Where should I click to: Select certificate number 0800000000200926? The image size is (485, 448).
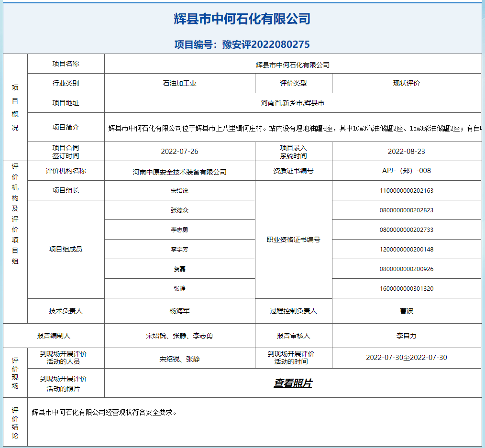tap(407, 269)
